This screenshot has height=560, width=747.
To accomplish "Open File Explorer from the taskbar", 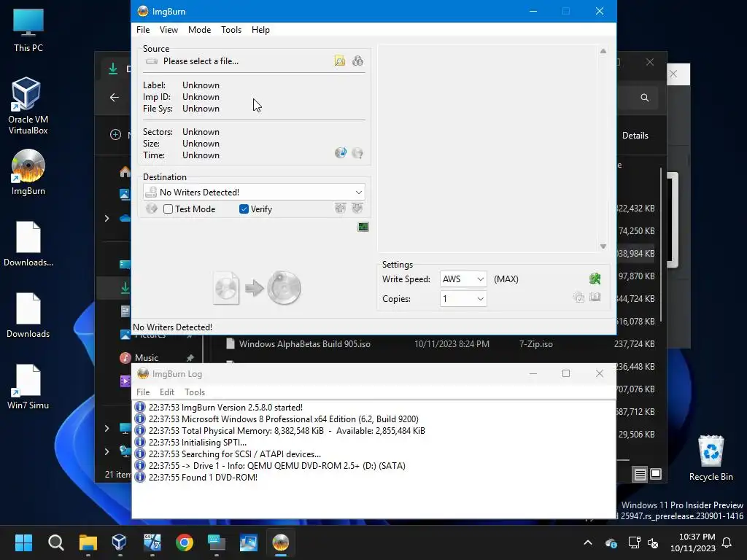I will click(x=88, y=542).
